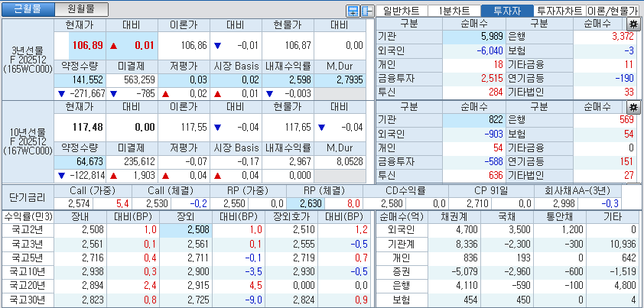
Task: Open the 1분차트 tab
Action: pyautogui.click(x=454, y=11)
